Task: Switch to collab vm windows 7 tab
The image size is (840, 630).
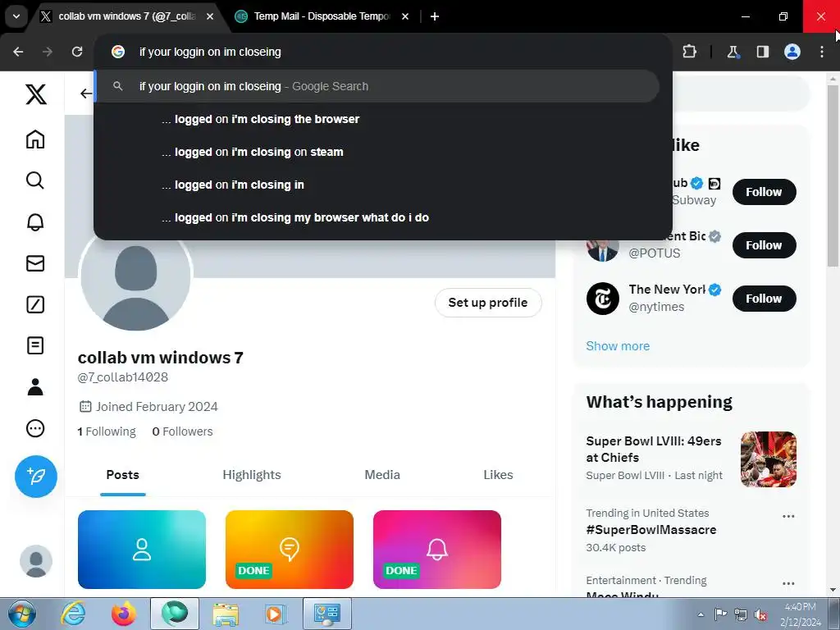Action: (127, 16)
